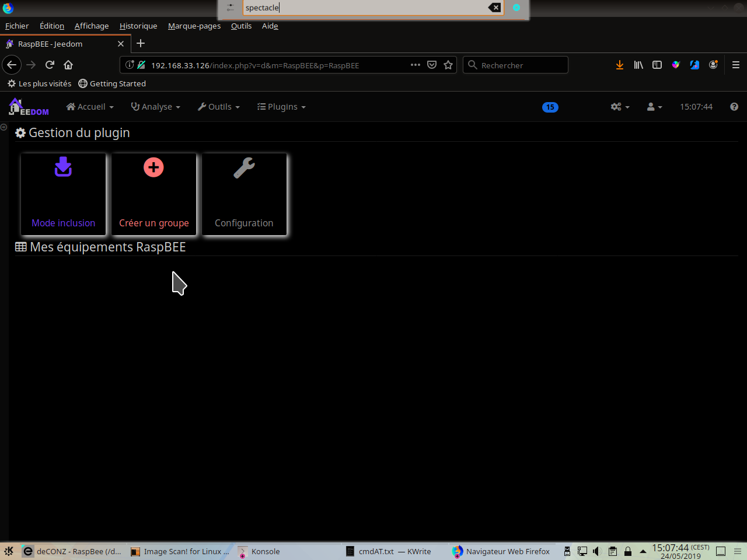
Task: Open the Fichier menu
Action: 17,26
